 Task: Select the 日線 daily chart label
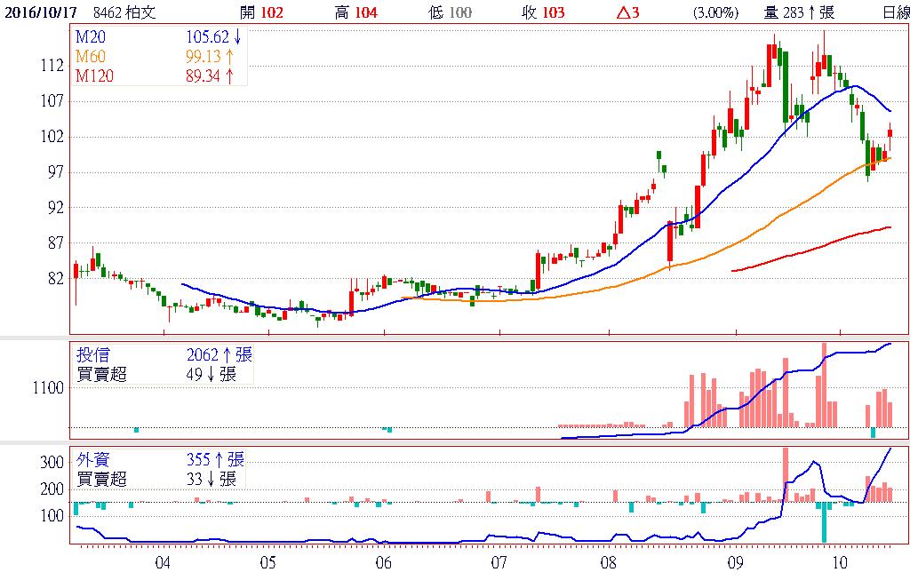coord(895,12)
